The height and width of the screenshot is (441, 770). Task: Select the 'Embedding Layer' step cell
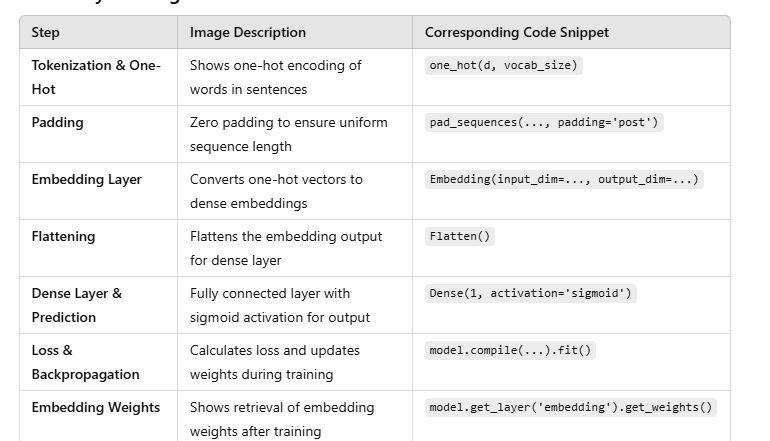click(x=86, y=179)
